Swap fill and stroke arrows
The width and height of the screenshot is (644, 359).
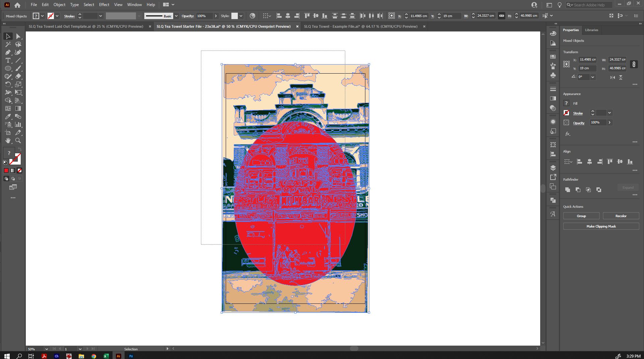pyautogui.click(x=20, y=149)
